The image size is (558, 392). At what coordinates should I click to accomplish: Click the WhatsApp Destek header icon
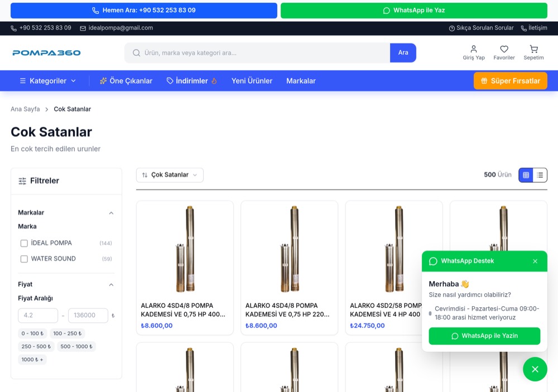433,261
